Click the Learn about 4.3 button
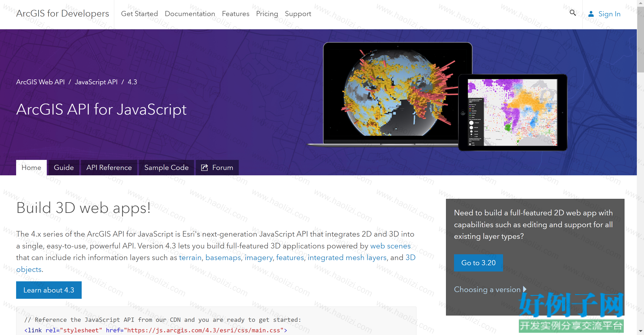 click(x=49, y=290)
